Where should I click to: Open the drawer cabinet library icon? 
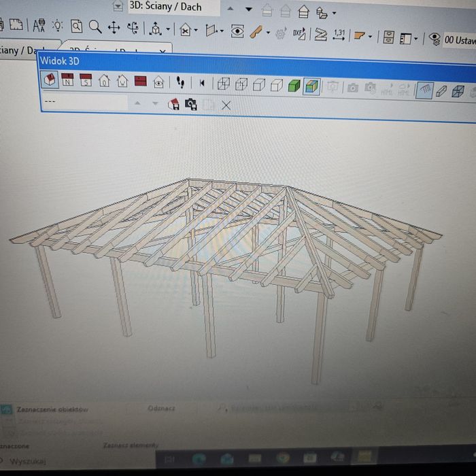pyautogui.click(x=388, y=37)
